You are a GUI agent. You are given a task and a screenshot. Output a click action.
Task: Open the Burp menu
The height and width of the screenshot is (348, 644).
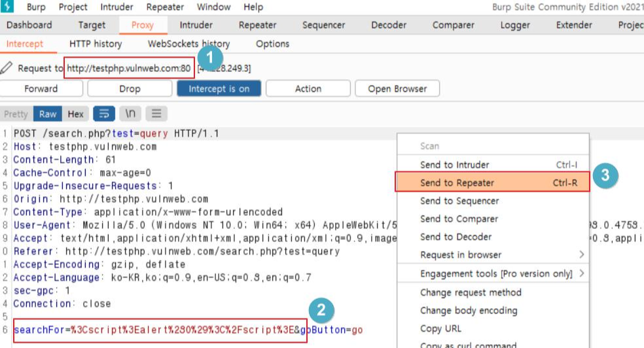click(36, 7)
